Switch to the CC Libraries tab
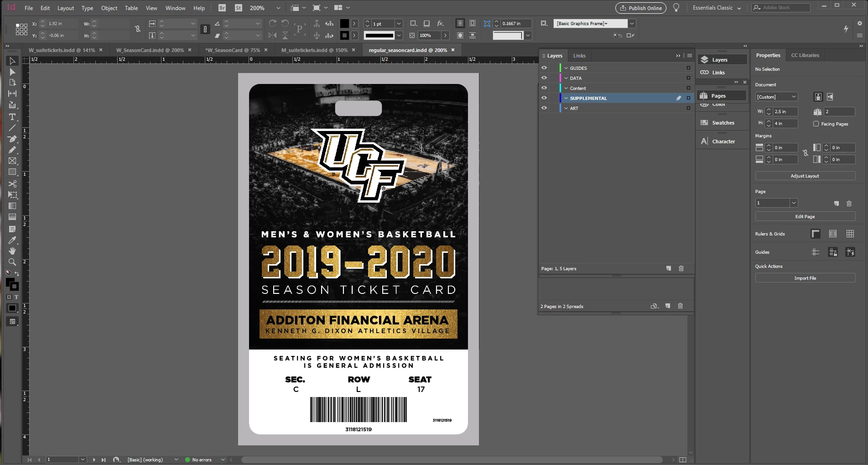This screenshot has height=465, width=868. (x=805, y=55)
